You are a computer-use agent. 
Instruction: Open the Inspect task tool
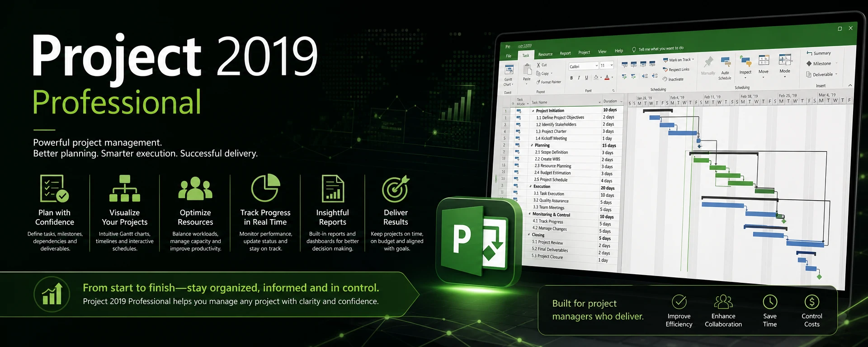(x=745, y=66)
